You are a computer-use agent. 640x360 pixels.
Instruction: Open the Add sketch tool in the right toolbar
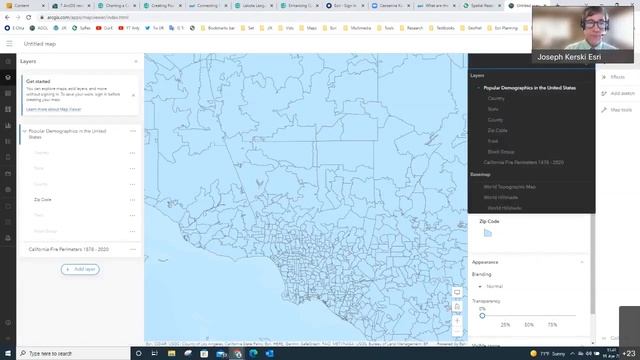(x=618, y=93)
